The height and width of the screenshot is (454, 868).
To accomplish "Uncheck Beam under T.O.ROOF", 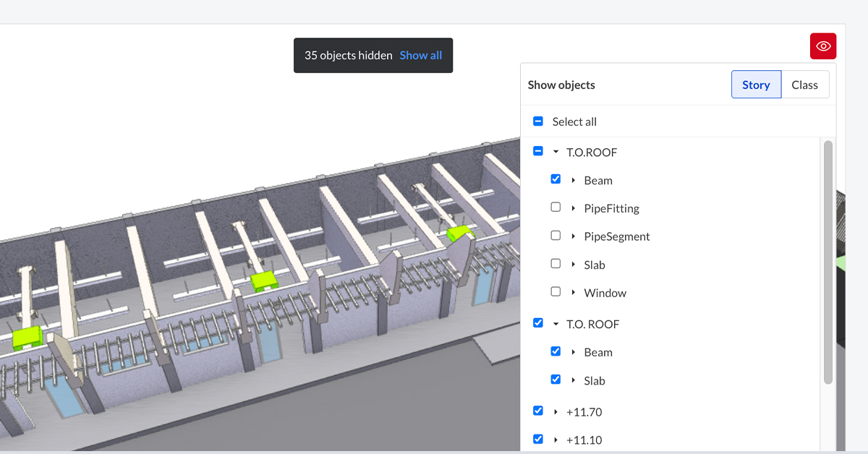I will pos(556,179).
